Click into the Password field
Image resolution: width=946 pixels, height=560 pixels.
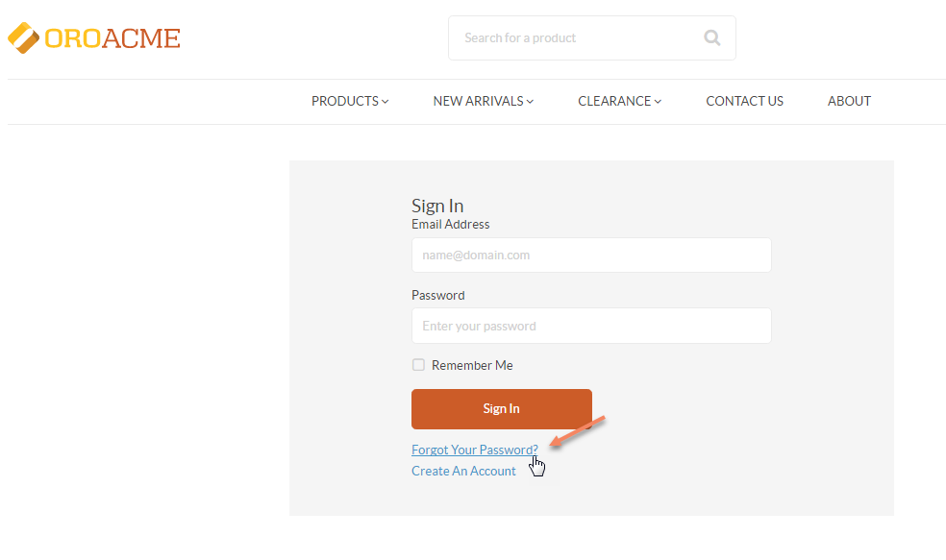click(591, 327)
